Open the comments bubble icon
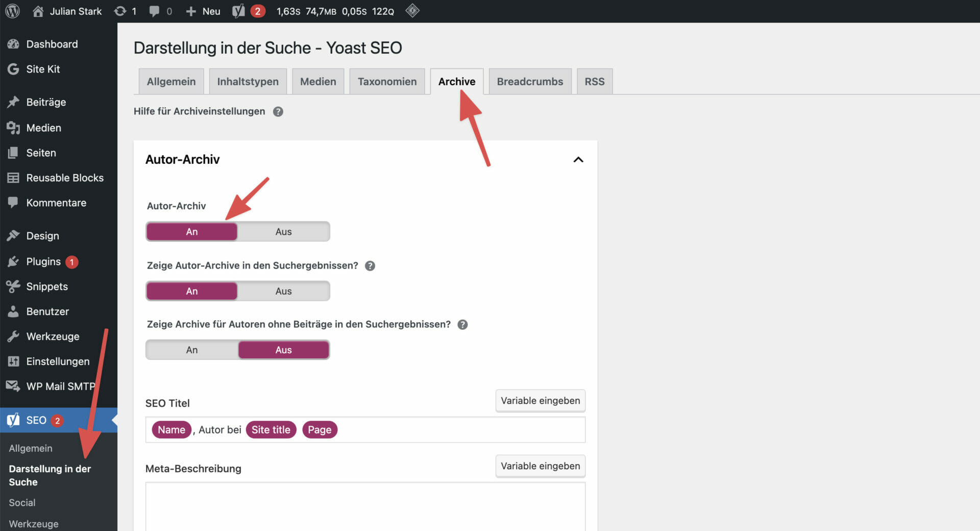This screenshot has width=980, height=531. tap(154, 11)
